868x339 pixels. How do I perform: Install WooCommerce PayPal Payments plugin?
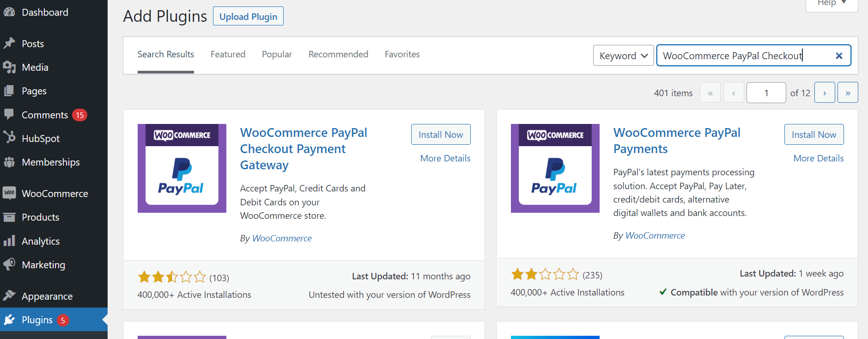(x=814, y=134)
